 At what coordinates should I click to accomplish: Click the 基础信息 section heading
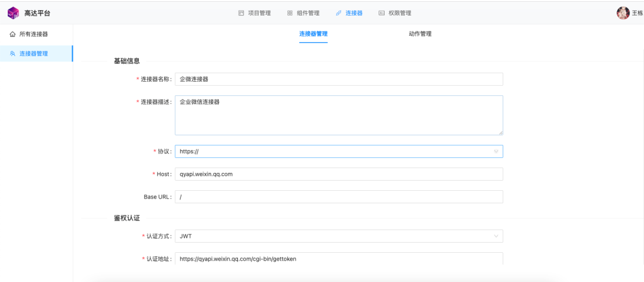tap(127, 61)
